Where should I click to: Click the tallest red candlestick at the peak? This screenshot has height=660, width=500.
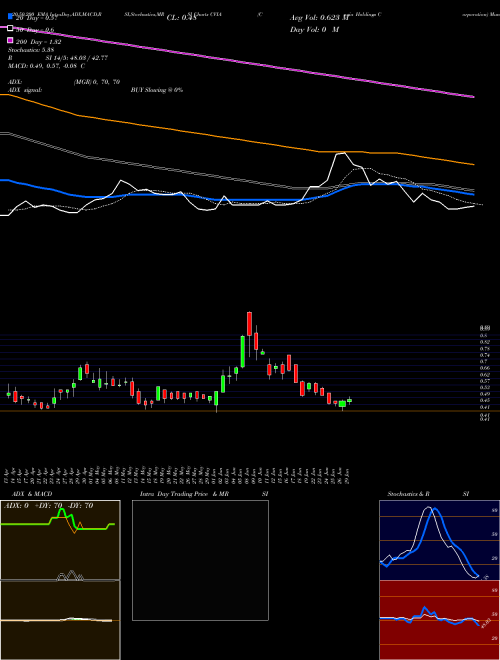click(x=249, y=324)
